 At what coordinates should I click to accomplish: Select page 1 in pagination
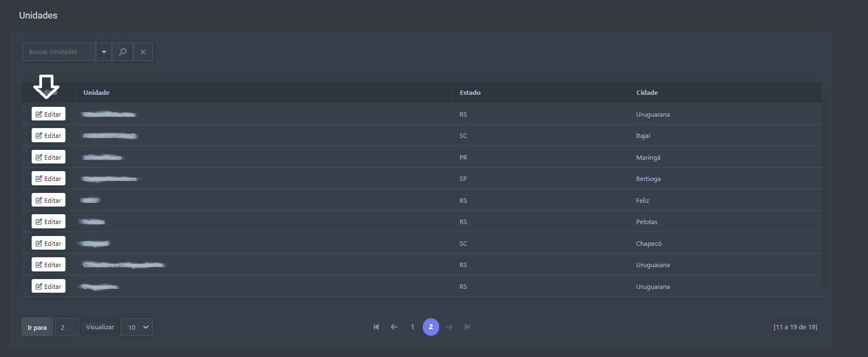coord(412,327)
